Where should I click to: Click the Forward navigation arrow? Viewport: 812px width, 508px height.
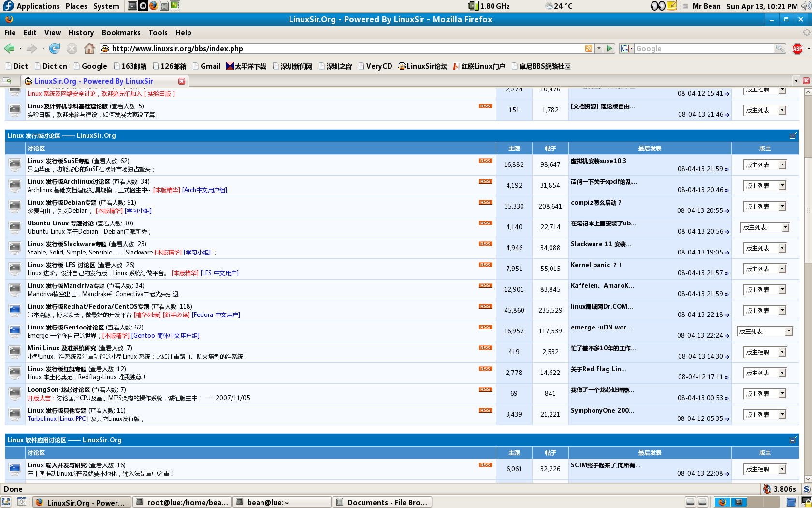32,48
